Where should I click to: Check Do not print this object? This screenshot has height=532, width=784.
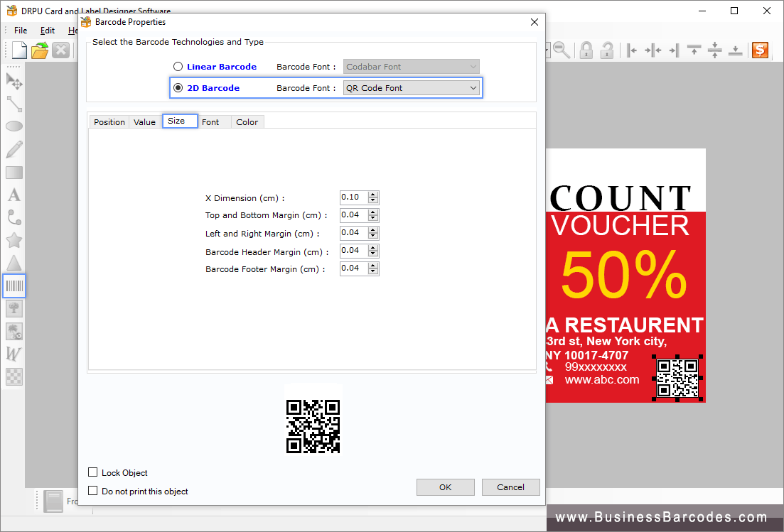pos(92,491)
